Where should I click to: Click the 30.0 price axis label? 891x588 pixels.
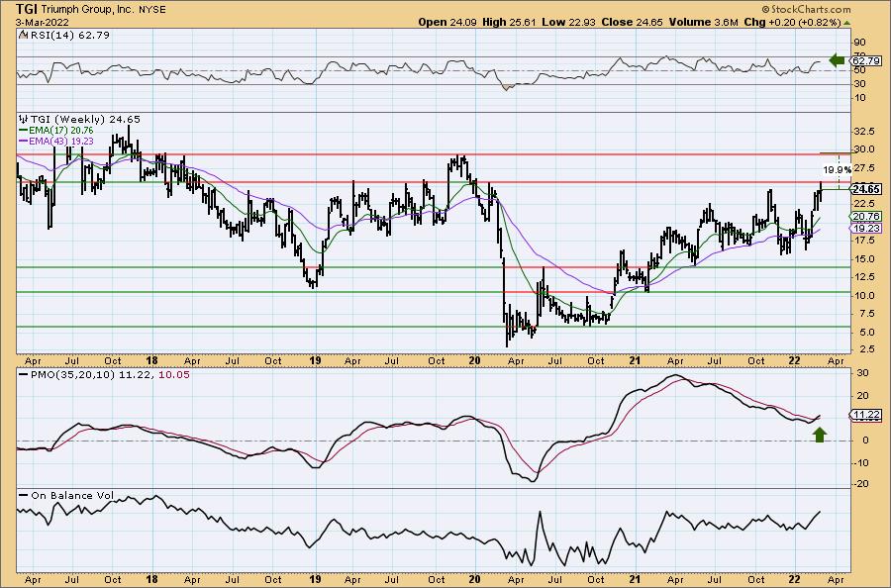pos(865,149)
